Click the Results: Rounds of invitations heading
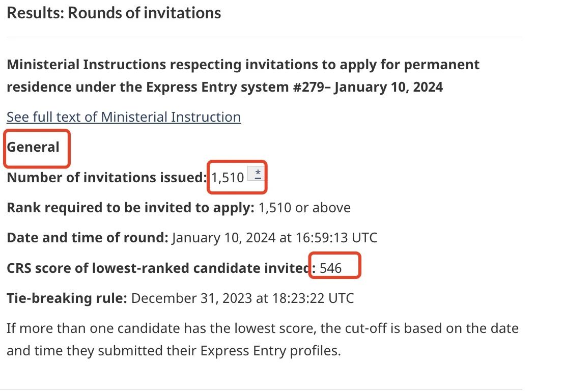The height and width of the screenshot is (392, 564). 114,13
